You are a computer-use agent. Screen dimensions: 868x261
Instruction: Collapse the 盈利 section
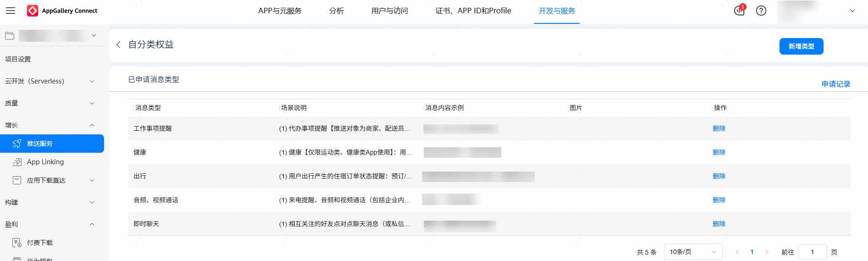pyautogui.click(x=92, y=224)
